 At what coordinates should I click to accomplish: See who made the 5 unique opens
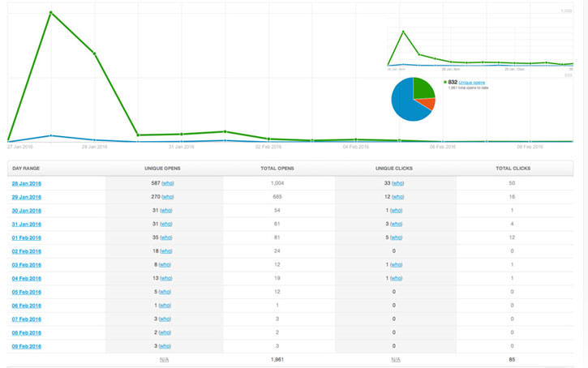(x=165, y=292)
